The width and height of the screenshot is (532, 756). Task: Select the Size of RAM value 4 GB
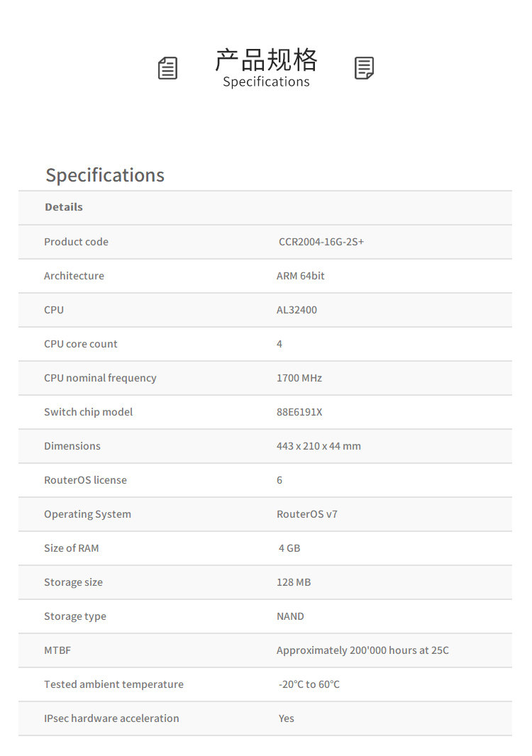pos(289,548)
